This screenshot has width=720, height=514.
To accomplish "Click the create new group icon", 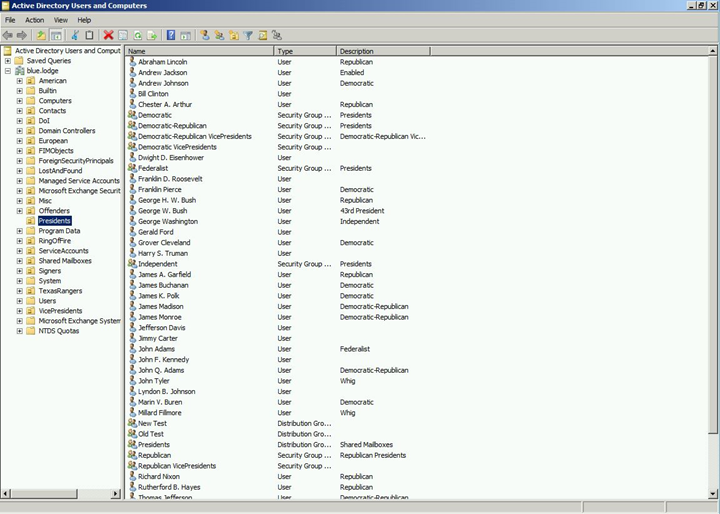I will 219,35.
